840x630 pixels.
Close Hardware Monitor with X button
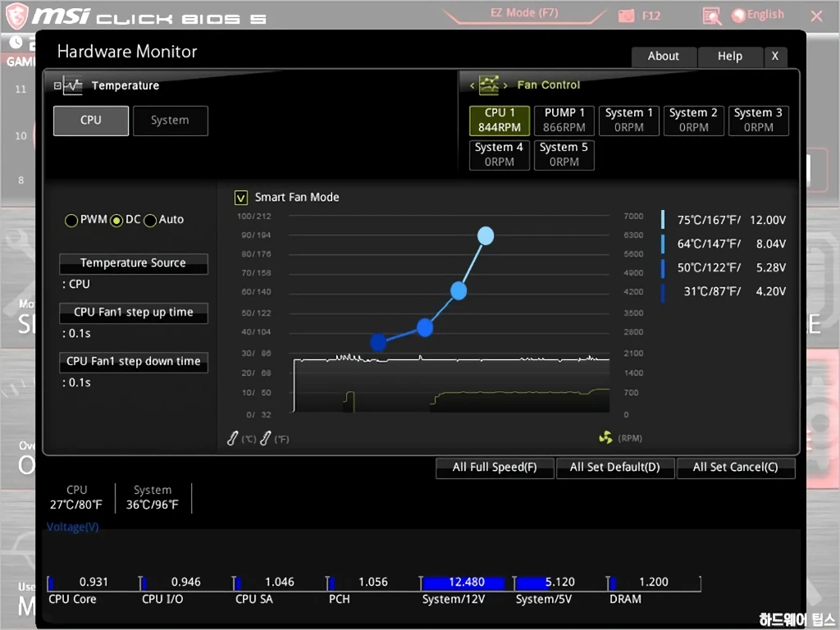[774, 57]
